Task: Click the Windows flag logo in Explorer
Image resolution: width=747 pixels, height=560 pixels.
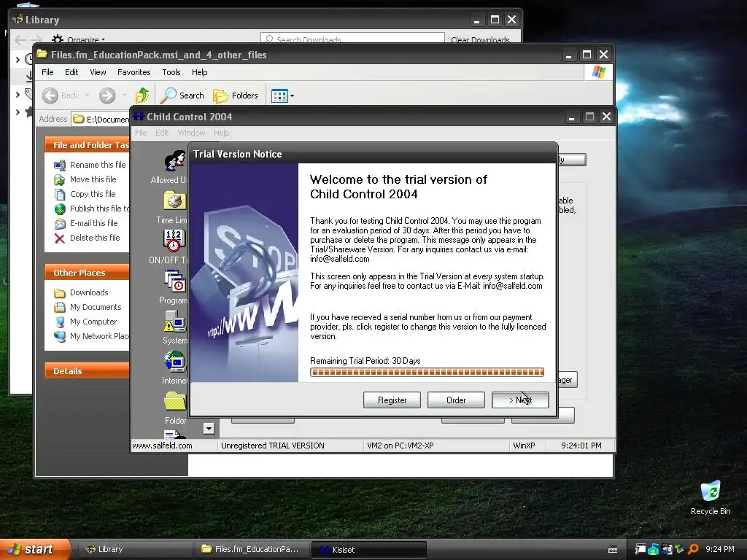Action: pyautogui.click(x=599, y=72)
